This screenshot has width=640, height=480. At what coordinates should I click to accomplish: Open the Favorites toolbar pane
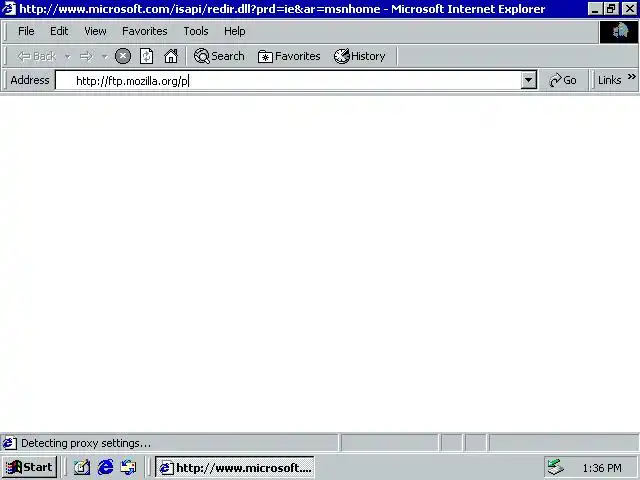289,56
